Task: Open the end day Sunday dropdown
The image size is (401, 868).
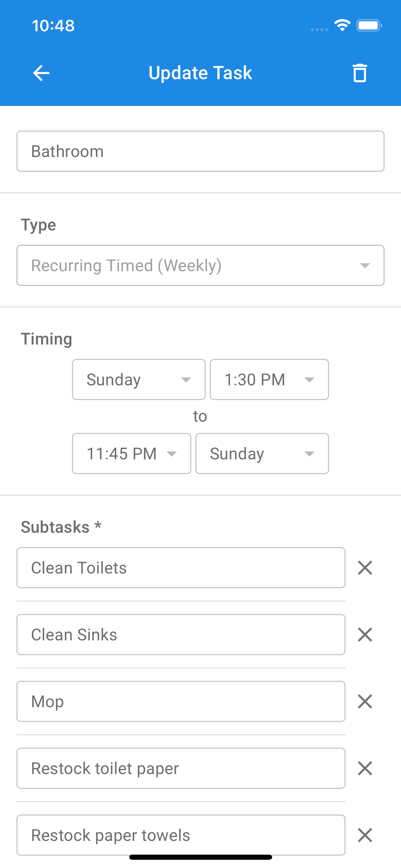Action: click(x=262, y=454)
